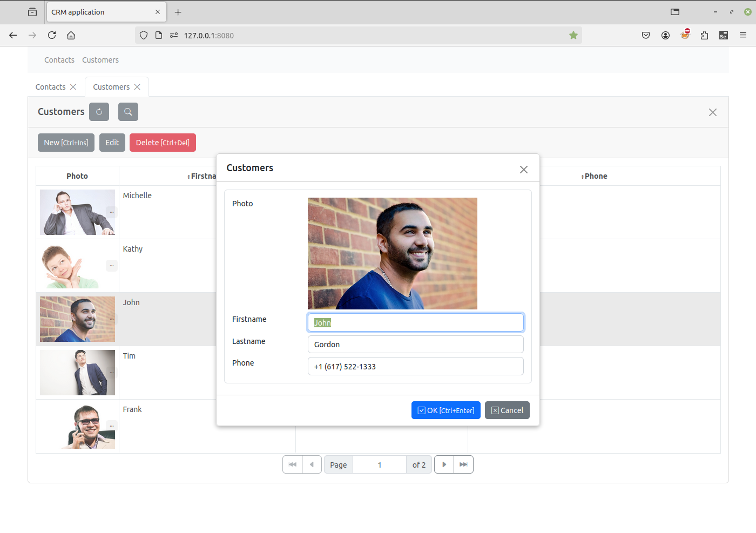Screen dimensions: 756x533
Task: Switch to the Contacts tab
Action: coord(51,87)
